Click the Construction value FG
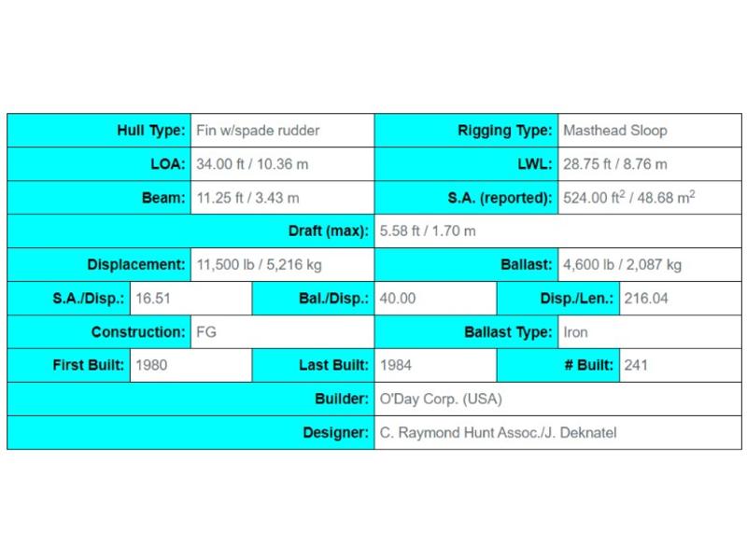The height and width of the screenshot is (560, 747). click(x=206, y=332)
